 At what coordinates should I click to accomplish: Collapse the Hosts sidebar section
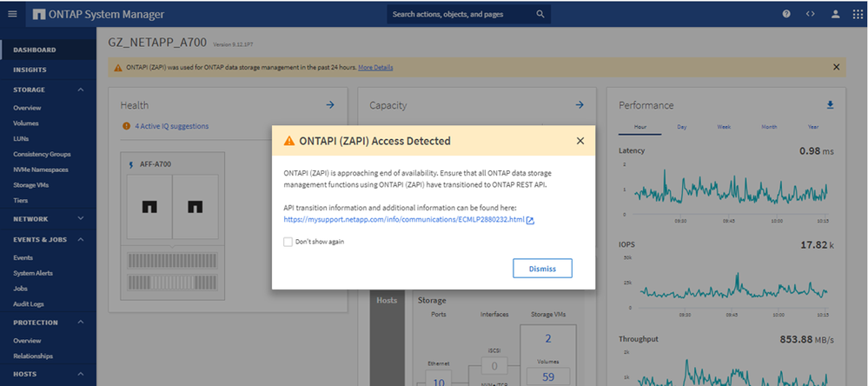81,373
